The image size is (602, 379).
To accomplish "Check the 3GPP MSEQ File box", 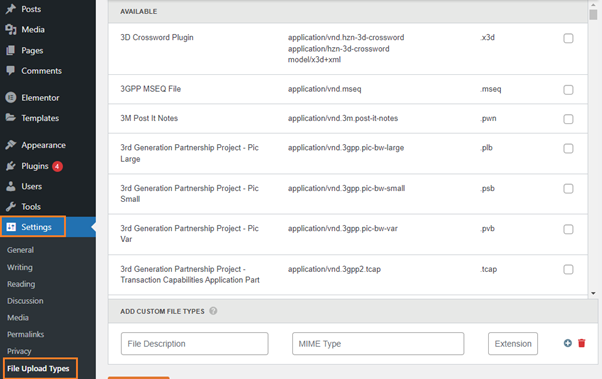I will click(568, 90).
